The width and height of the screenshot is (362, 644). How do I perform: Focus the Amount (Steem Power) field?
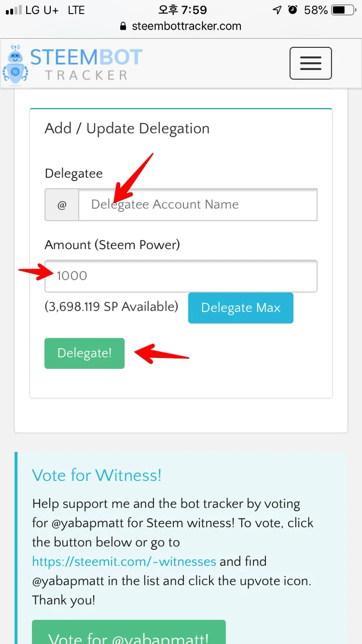[x=181, y=276]
